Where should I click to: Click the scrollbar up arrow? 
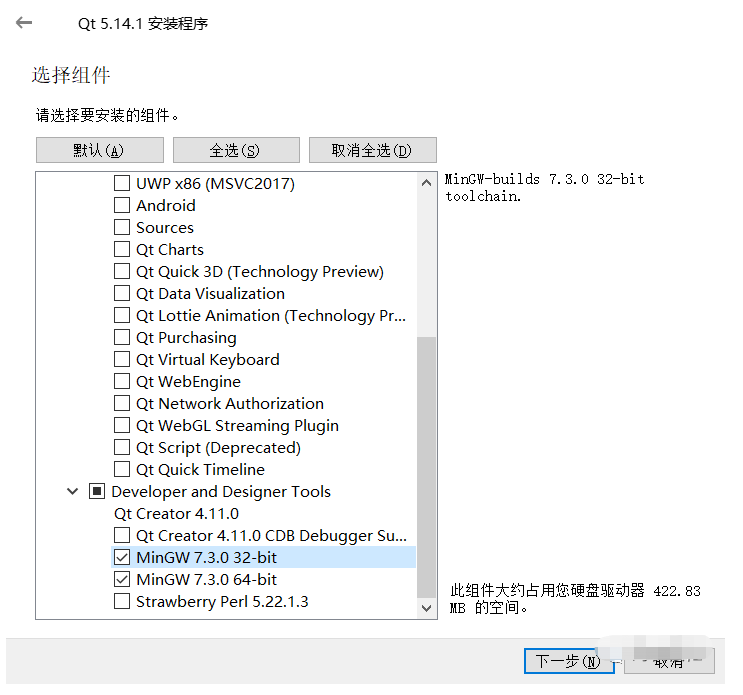426,183
